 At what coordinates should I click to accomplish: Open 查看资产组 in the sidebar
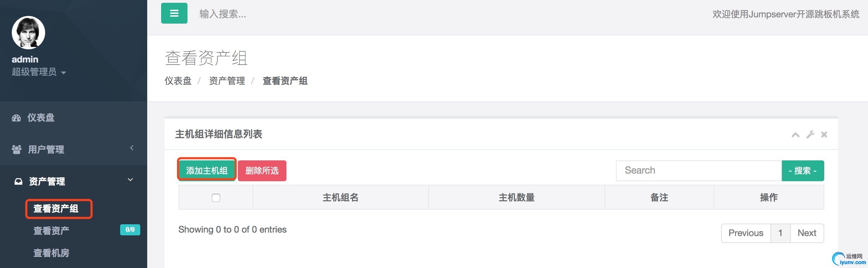point(56,209)
